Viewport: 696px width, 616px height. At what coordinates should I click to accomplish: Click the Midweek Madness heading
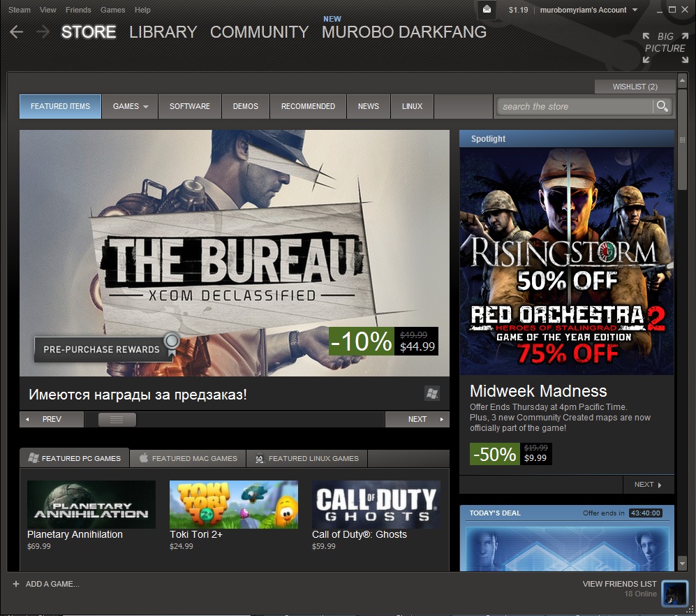(538, 391)
